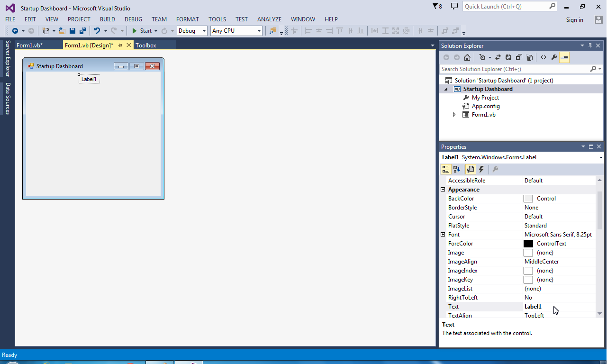
Task: Click the notifications flag icon
Action: [x=435, y=7]
